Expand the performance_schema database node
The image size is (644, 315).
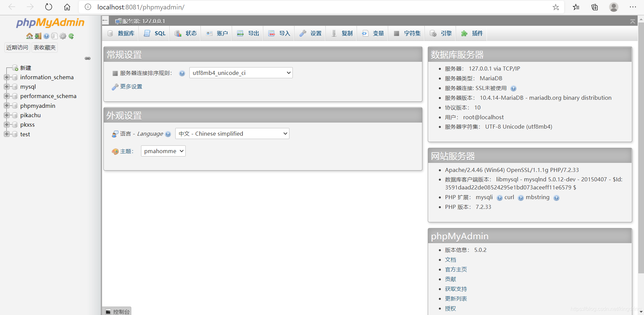[6, 96]
